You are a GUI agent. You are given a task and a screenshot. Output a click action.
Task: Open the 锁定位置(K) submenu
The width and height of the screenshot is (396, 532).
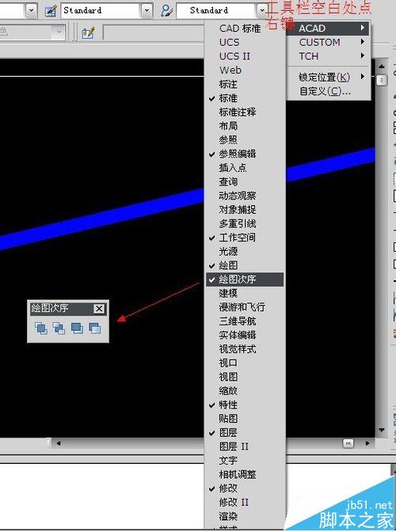pyautogui.click(x=328, y=78)
